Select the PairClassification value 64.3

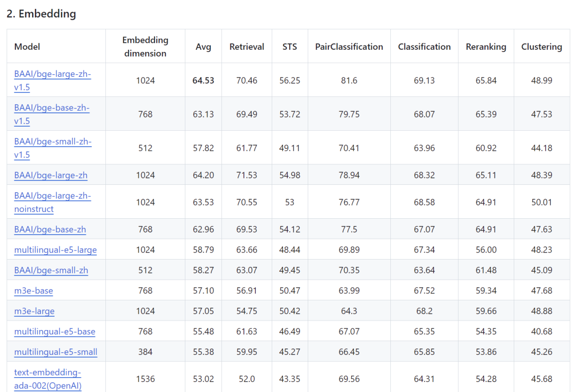(x=349, y=311)
